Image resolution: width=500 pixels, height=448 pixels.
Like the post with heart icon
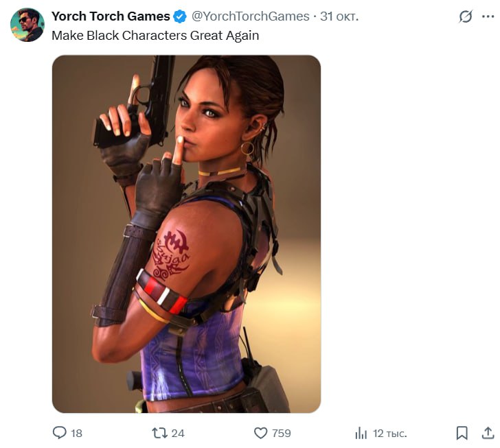pos(260,433)
